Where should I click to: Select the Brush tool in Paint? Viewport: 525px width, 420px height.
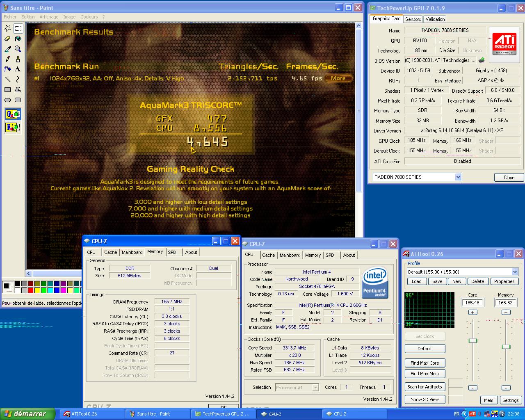18,59
